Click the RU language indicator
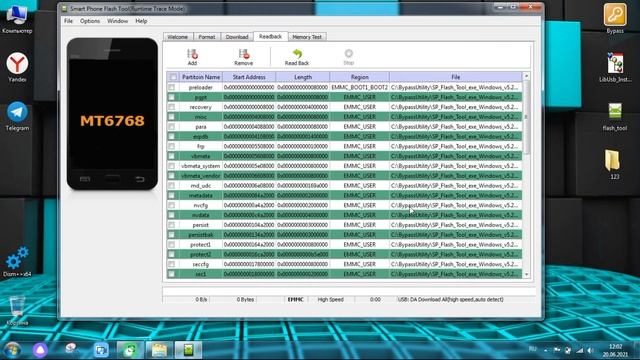The width and height of the screenshot is (640, 360). [533, 349]
